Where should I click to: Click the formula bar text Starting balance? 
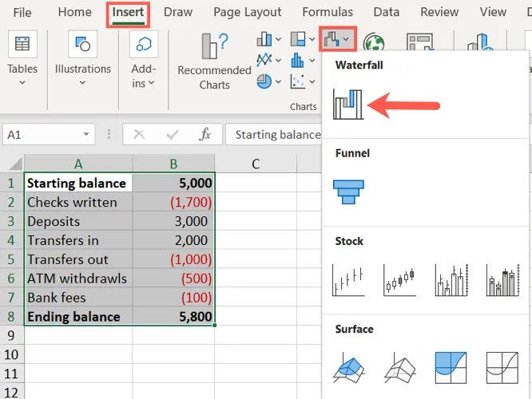(278, 135)
